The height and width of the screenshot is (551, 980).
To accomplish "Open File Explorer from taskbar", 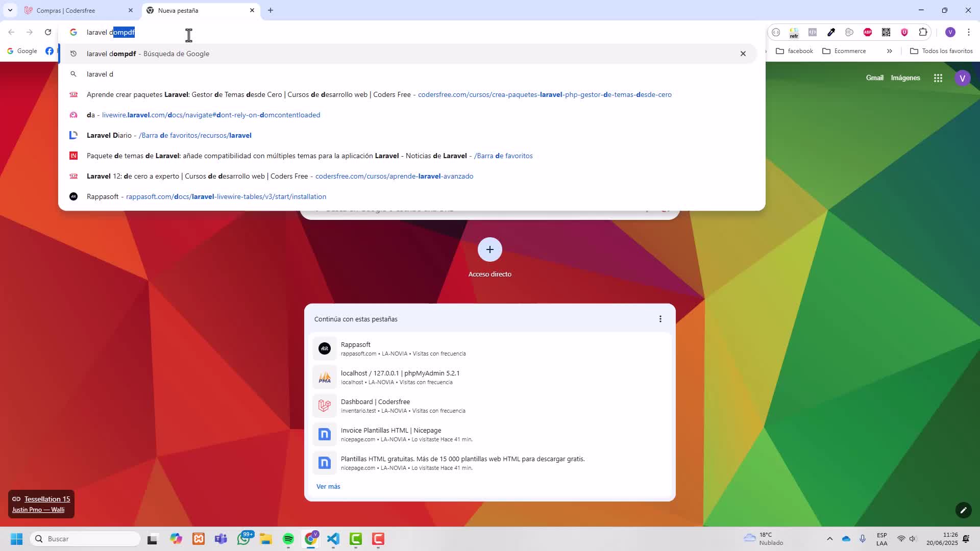I will click(266, 539).
